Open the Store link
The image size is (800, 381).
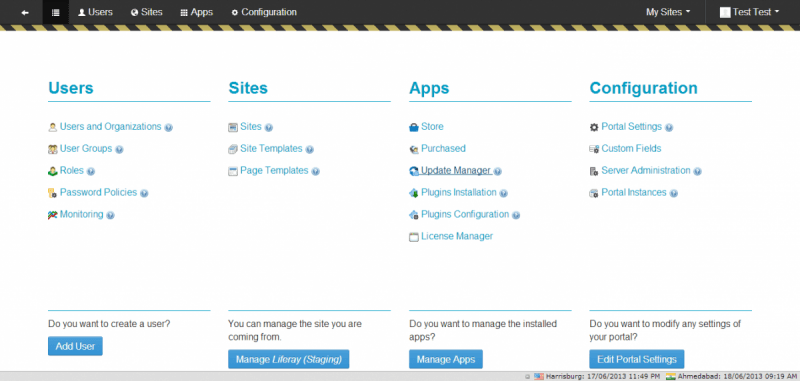432,126
